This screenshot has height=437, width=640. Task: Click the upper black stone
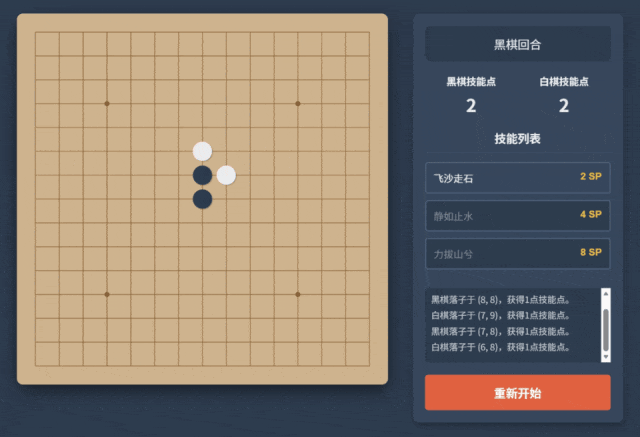(202, 175)
